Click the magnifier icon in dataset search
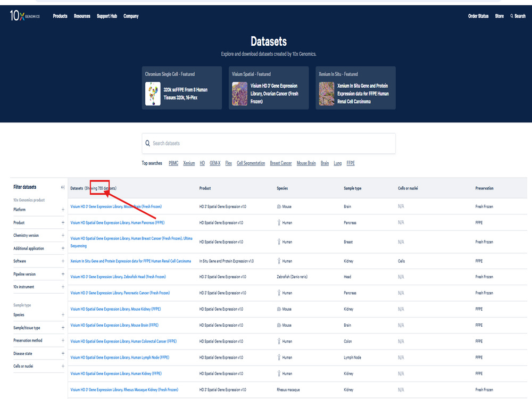The height and width of the screenshot is (399, 532). (147, 143)
